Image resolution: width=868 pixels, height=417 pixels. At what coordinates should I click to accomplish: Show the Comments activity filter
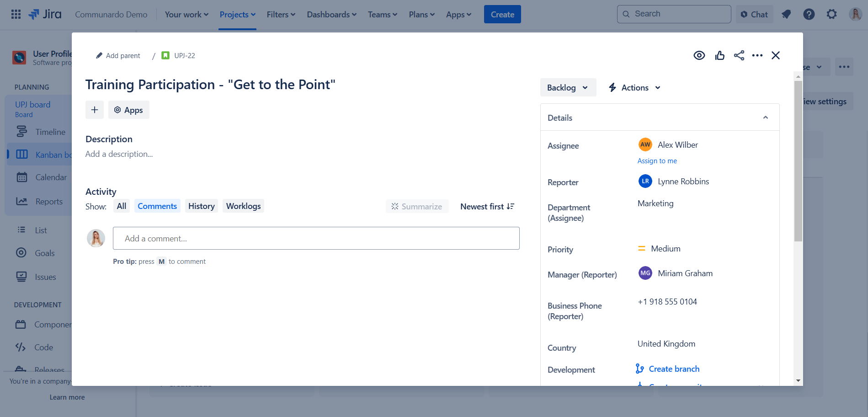(x=157, y=206)
